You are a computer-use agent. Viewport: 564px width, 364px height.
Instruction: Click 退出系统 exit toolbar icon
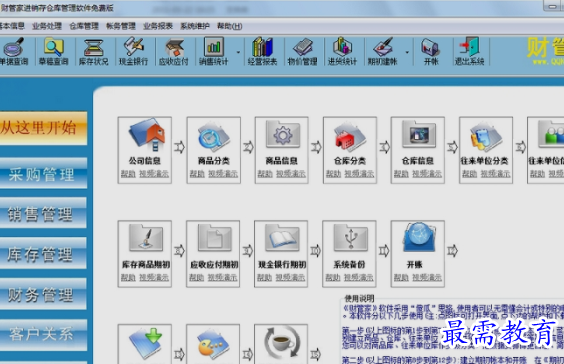pyautogui.click(x=469, y=52)
